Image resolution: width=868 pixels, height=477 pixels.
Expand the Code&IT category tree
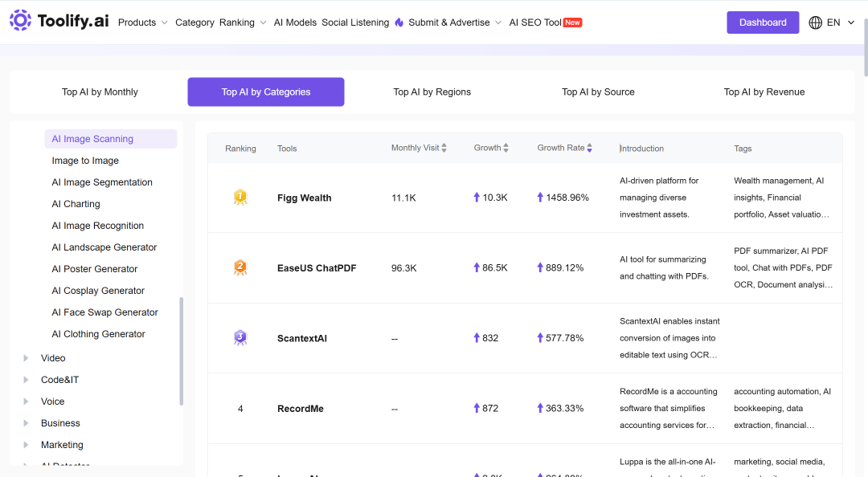point(26,380)
